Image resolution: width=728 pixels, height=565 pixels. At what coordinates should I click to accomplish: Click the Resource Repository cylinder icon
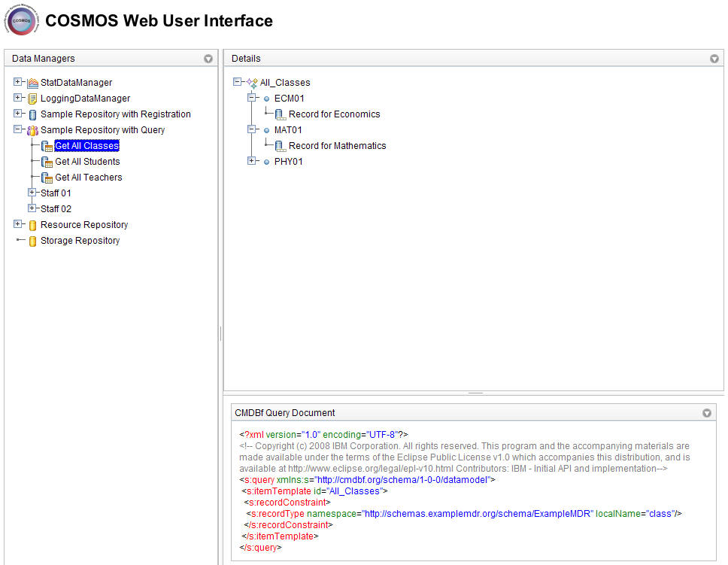tap(32, 226)
